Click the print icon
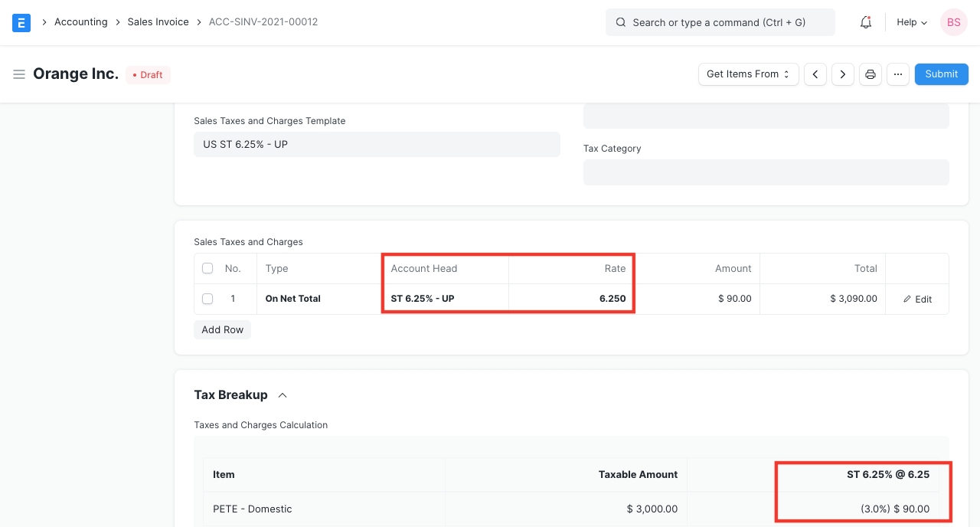 click(x=871, y=74)
